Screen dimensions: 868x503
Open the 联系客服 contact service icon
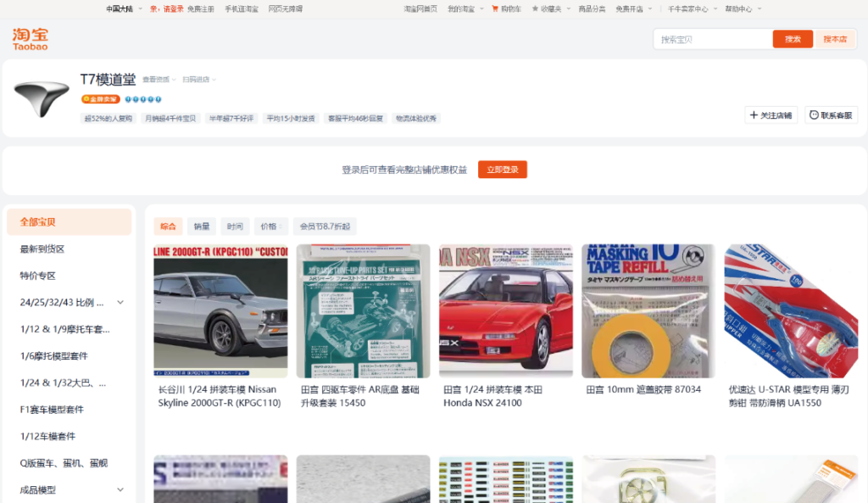point(812,115)
